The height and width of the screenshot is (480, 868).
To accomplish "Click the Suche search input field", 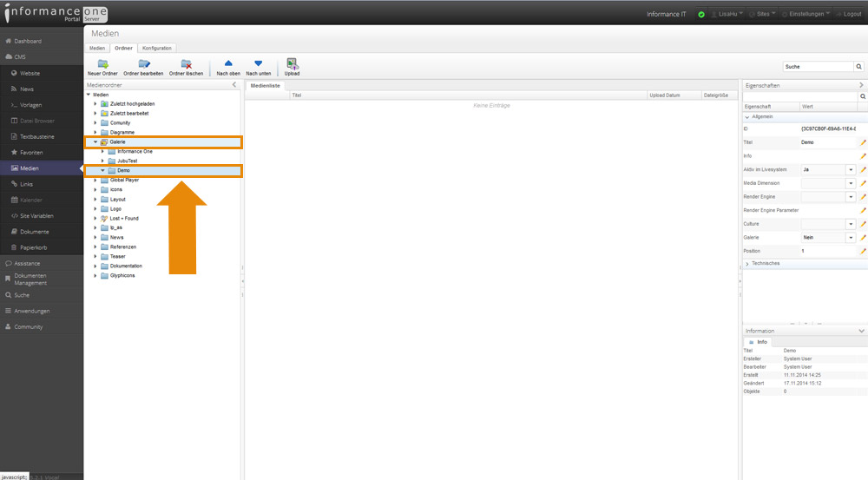I will 819,67.
